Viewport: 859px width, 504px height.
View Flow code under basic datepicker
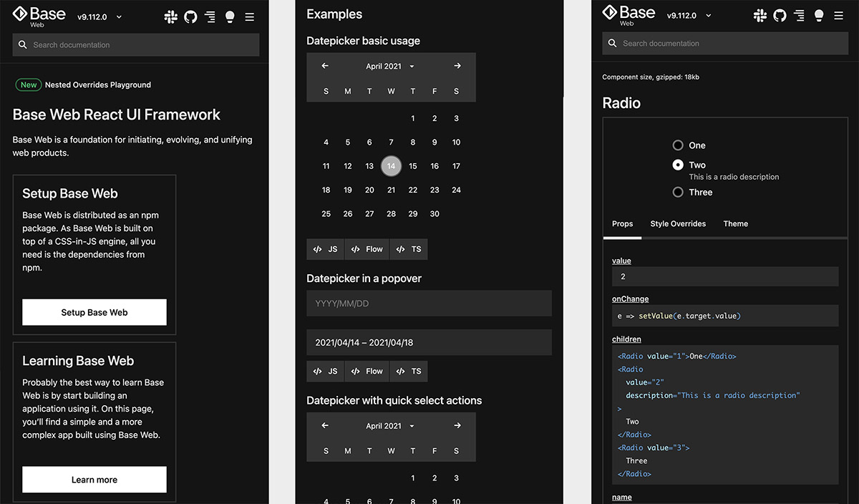(367, 249)
